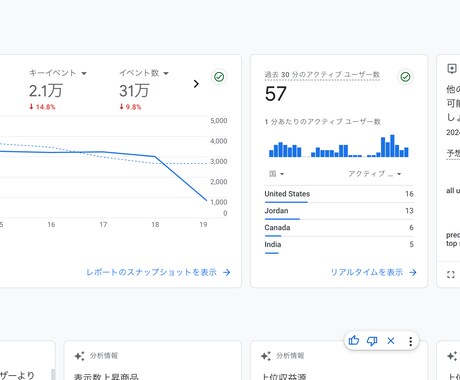Click x-axis date label 16

[51, 225]
